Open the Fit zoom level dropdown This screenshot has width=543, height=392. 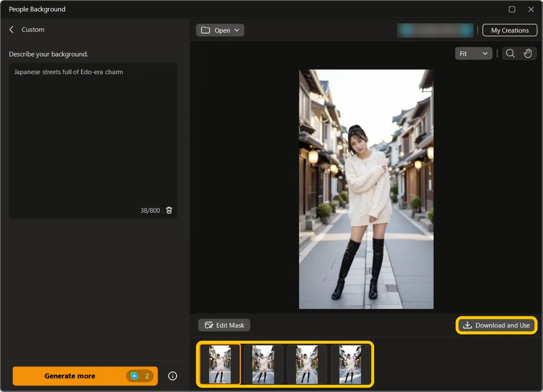[x=473, y=54]
